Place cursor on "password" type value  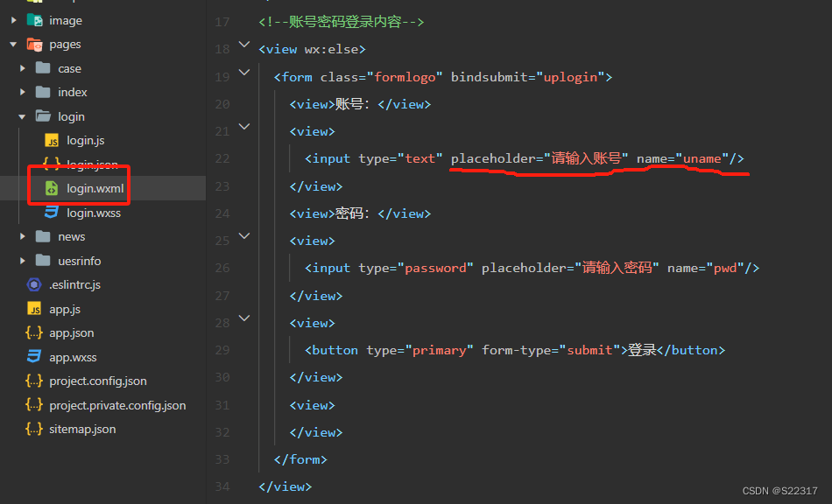pos(435,268)
